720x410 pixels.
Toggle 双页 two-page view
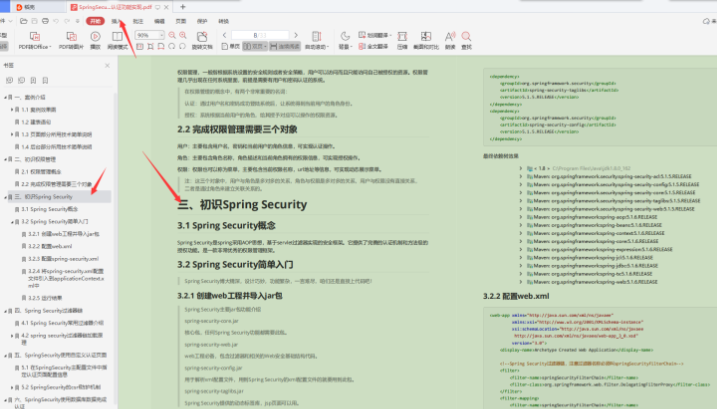coord(255,46)
